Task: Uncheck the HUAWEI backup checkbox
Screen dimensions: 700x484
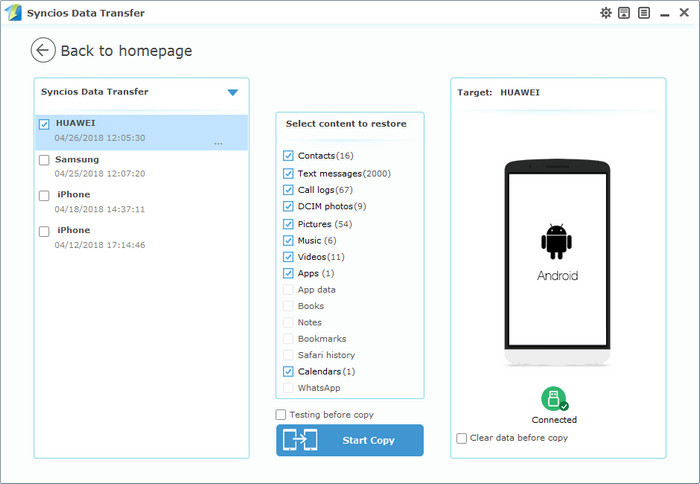Action: click(x=44, y=124)
